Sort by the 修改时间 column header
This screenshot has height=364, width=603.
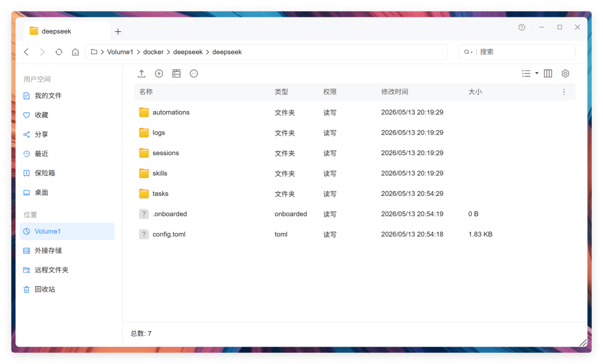click(395, 92)
